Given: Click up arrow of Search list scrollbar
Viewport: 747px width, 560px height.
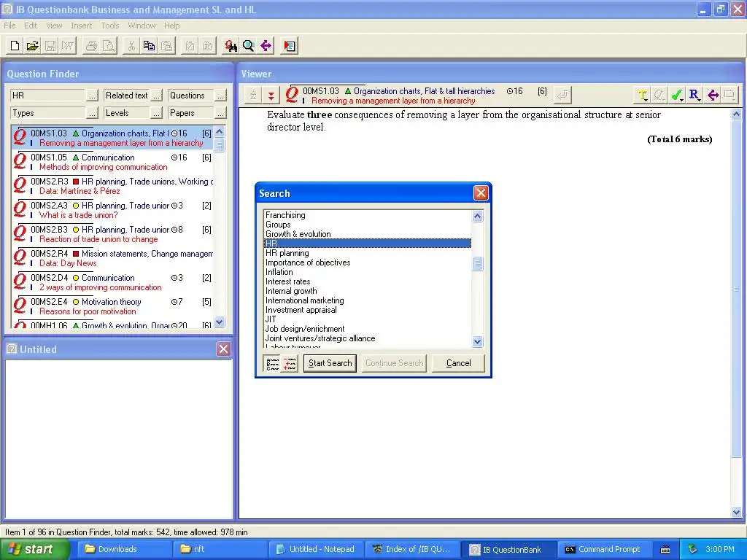Looking at the screenshot, I should 477,216.
